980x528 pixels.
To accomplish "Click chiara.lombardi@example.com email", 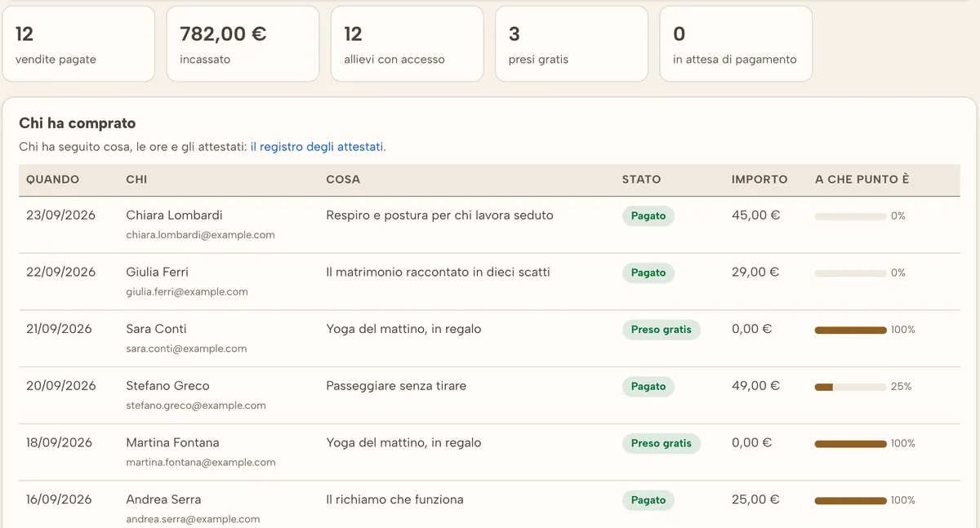I will click(200, 235).
